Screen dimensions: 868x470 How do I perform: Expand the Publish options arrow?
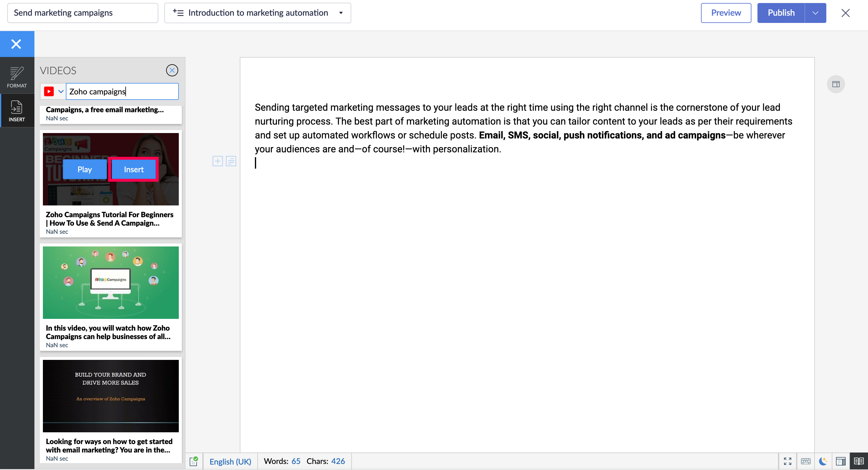coord(815,13)
